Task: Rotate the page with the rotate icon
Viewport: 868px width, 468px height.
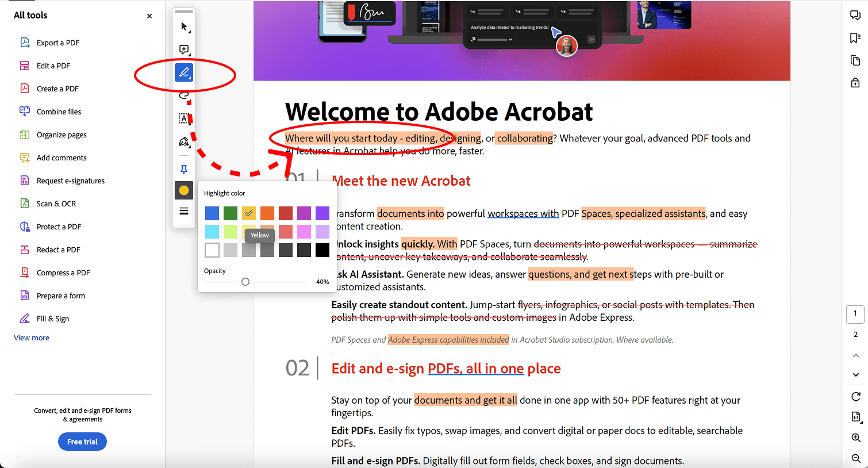Action: [855, 396]
